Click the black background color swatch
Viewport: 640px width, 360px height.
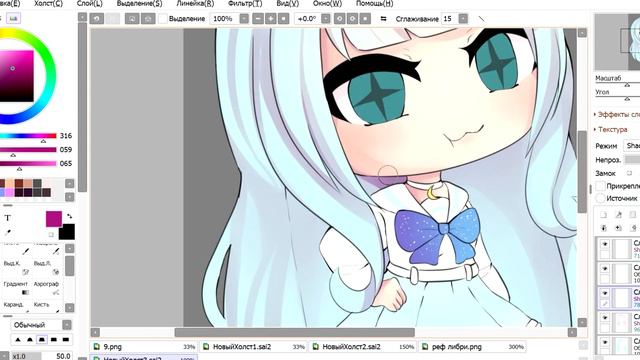(x=67, y=232)
